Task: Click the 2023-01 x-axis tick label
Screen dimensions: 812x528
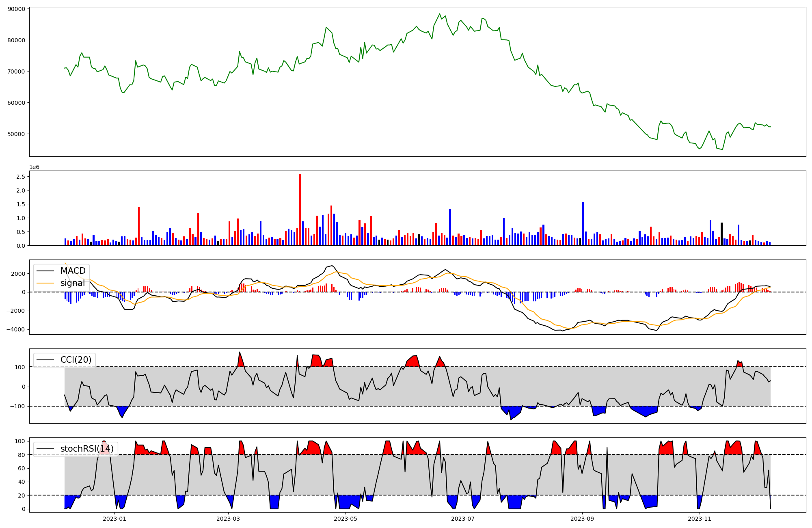Action: (x=114, y=519)
